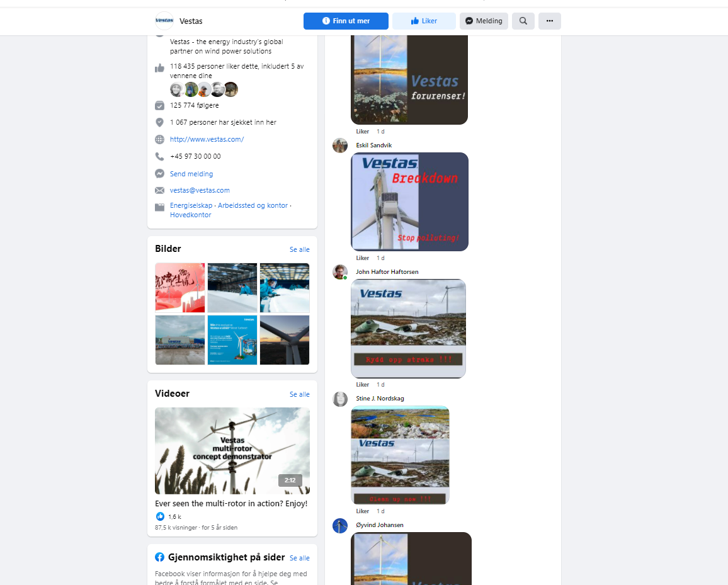Open the Energiselskap category link
Image resolution: width=728 pixels, height=585 pixels.
click(x=191, y=205)
